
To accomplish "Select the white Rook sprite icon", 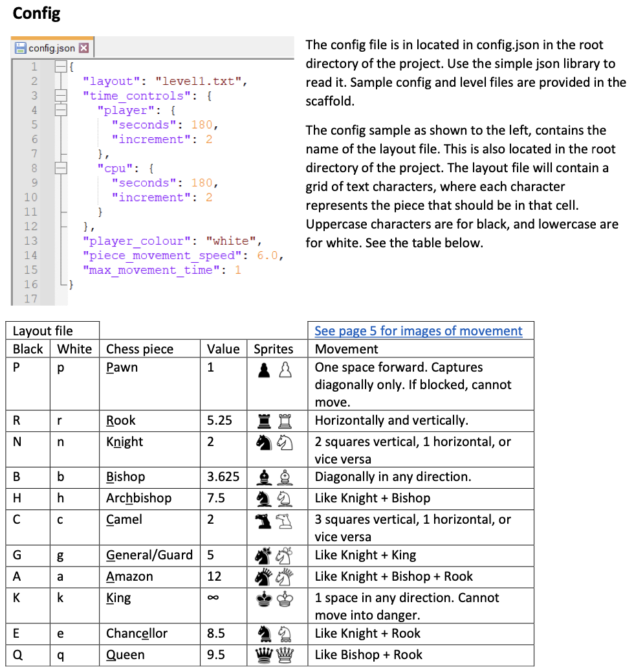I will pos(285,421).
